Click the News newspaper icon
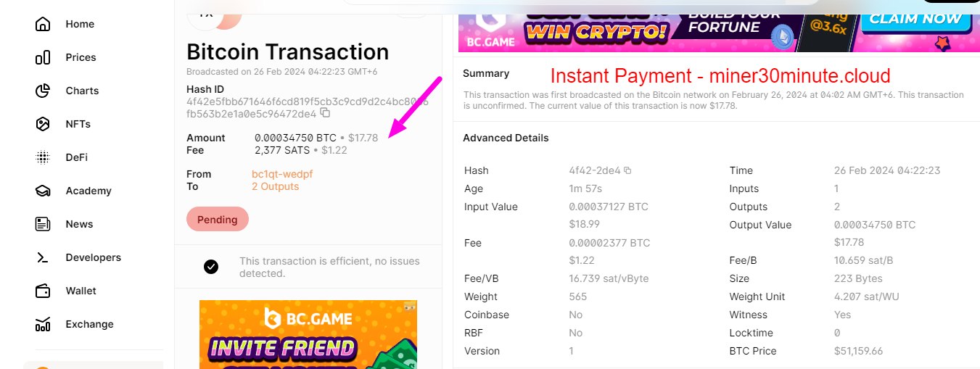 click(x=43, y=224)
